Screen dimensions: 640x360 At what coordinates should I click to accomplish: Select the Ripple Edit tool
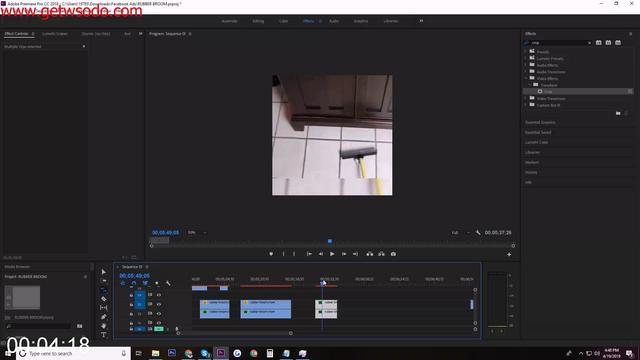pyautogui.click(x=104, y=290)
